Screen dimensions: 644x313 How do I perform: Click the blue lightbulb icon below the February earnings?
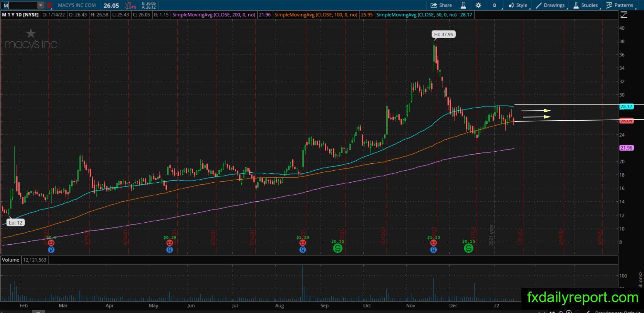click(51, 250)
